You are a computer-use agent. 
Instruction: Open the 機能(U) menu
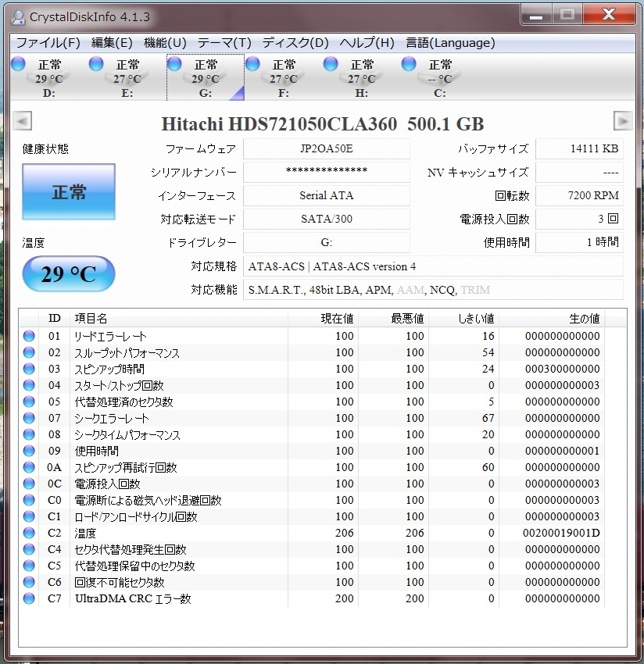(x=165, y=43)
